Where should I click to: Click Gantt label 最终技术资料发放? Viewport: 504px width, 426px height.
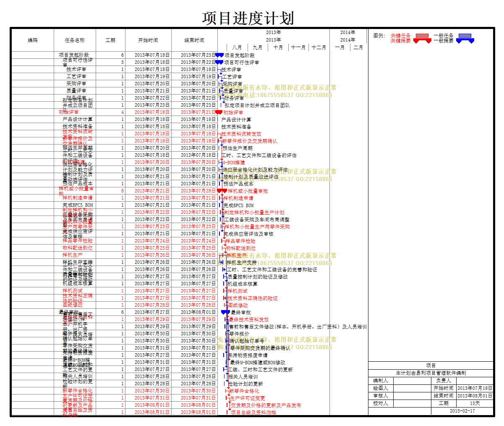pos(249,320)
